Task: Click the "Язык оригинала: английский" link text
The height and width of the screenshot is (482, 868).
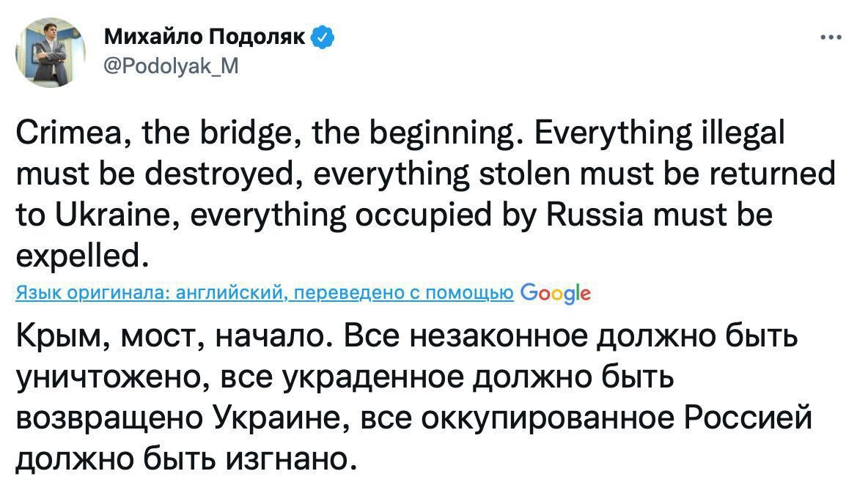Action: [x=150, y=294]
